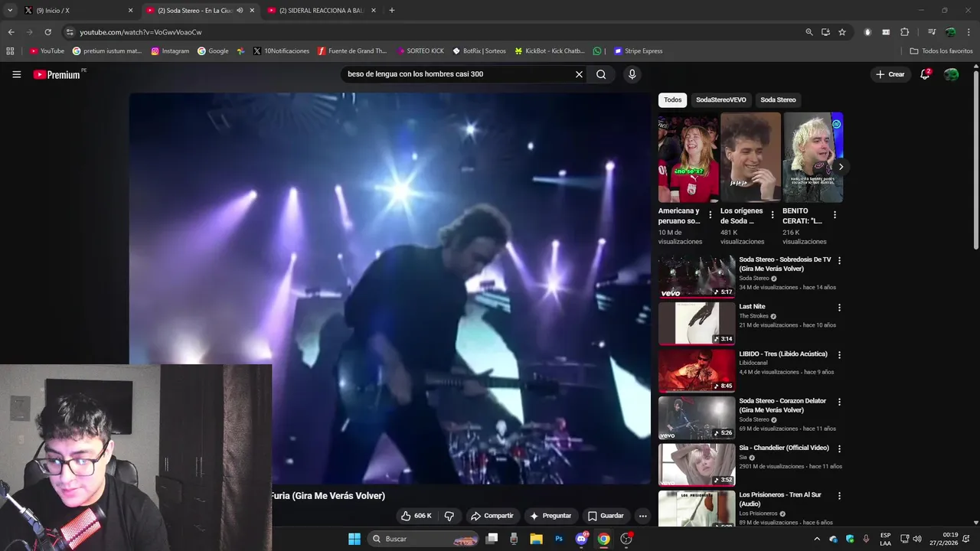Play the Last Nite thumbnail

(x=697, y=324)
